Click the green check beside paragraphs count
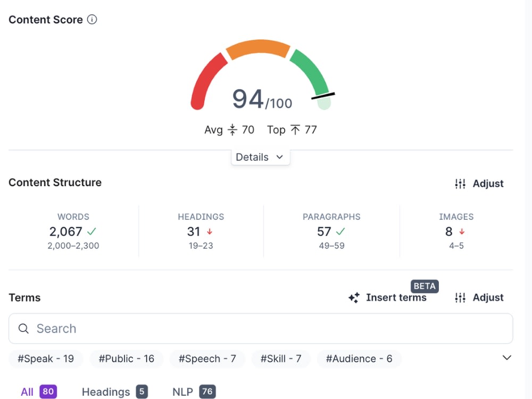 tap(340, 231)
